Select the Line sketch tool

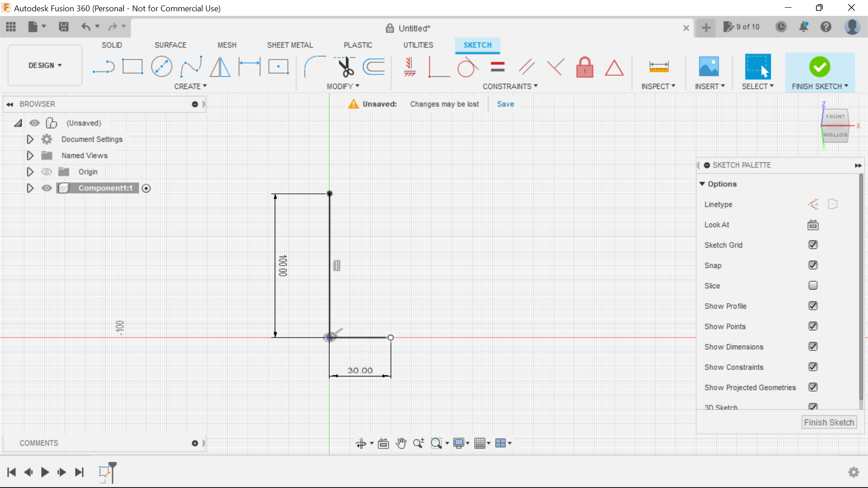103,66
